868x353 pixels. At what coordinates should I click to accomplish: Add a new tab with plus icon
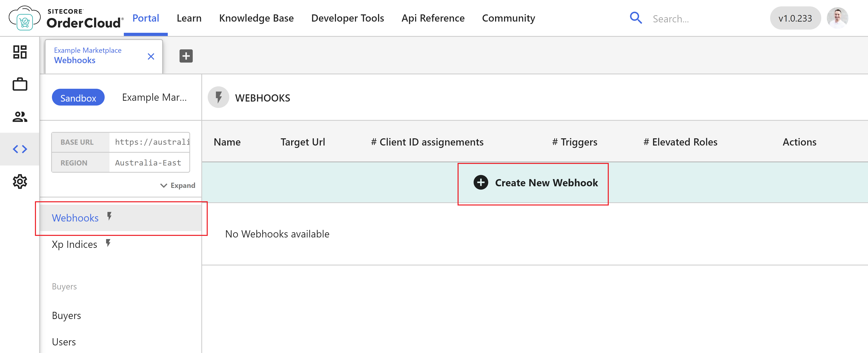click(x=186, y=56)
